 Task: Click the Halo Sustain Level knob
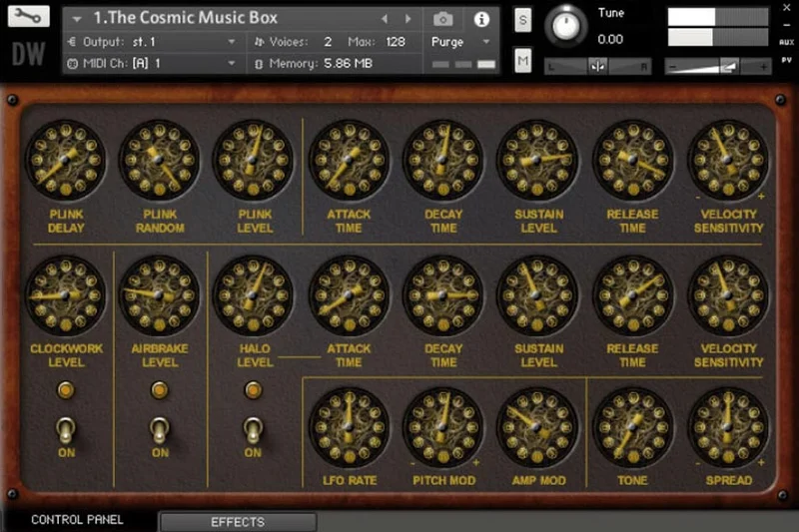(537, 295)
